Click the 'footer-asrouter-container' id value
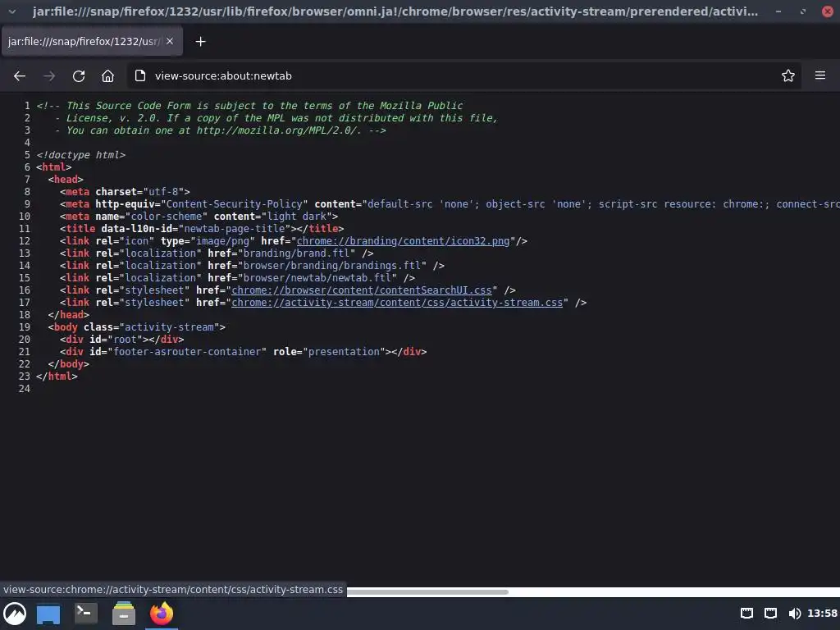 [188, 352]
